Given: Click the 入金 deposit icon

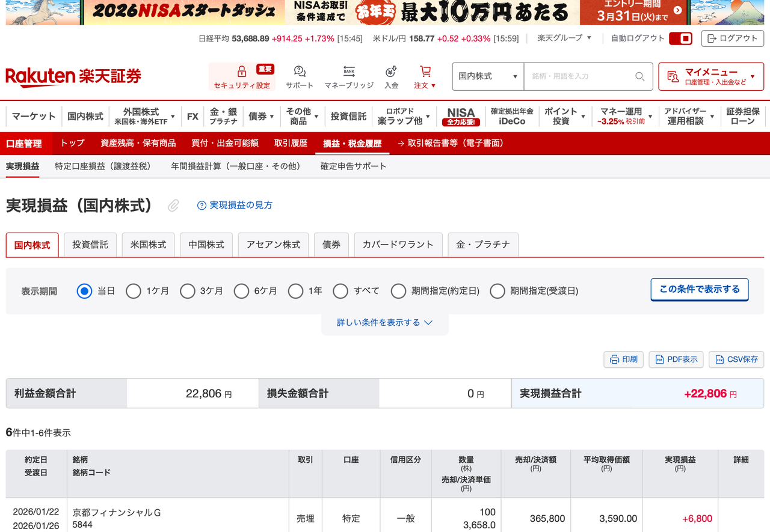Looking at the screenshot, I should (392, 70).
